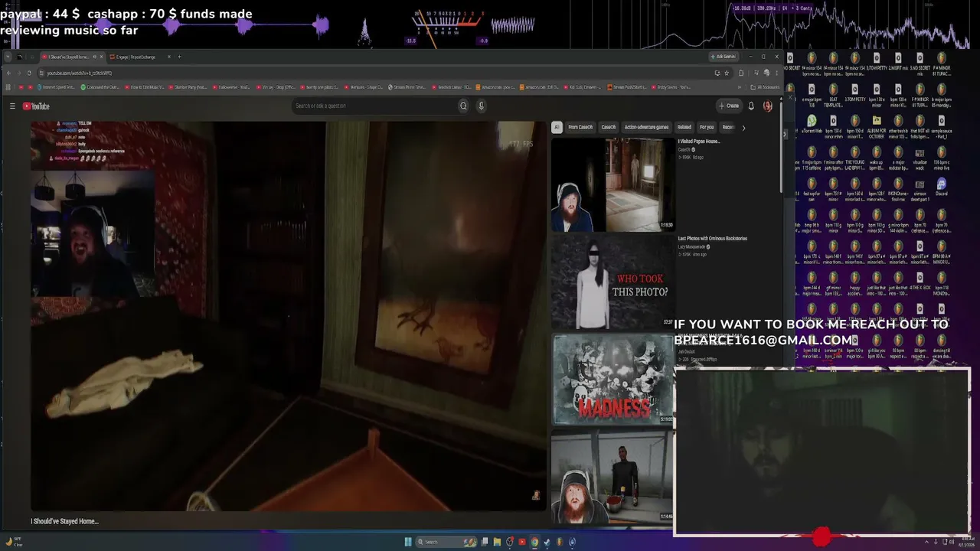Open the 'Slumber Party' bookmark
Image resolution: width=980 pixels, height=551 pixels.
point(189,87)
